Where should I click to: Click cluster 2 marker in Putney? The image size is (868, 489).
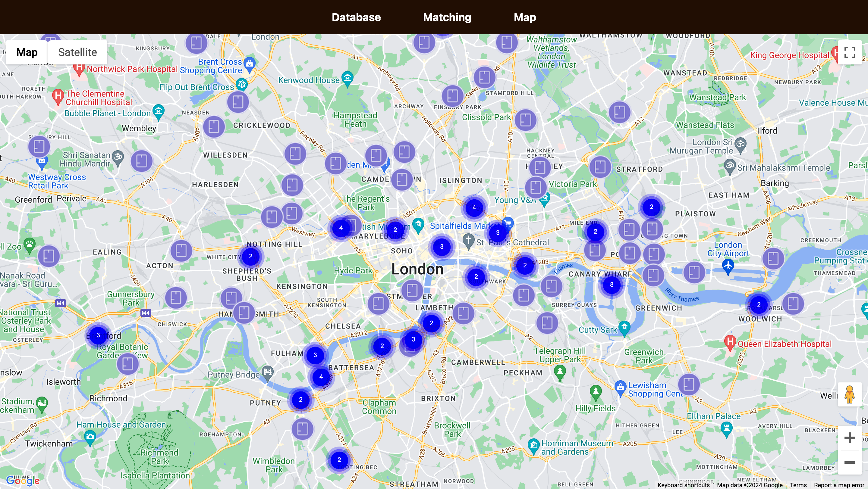click(x=300, y=400)
